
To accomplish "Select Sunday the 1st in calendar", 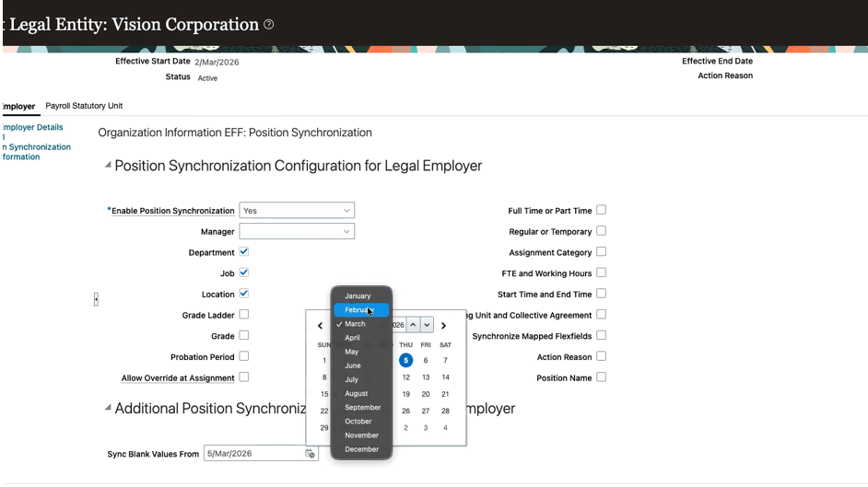I will (x=324, y=360).
